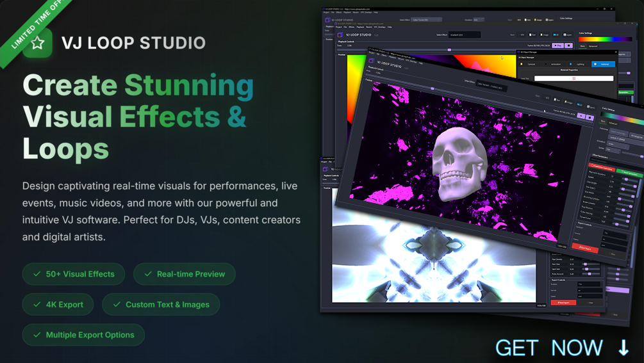Click 3D tool in Gradient window
Image resolution: width=644 pixels, height=363 pixels.
click(556, 35)
